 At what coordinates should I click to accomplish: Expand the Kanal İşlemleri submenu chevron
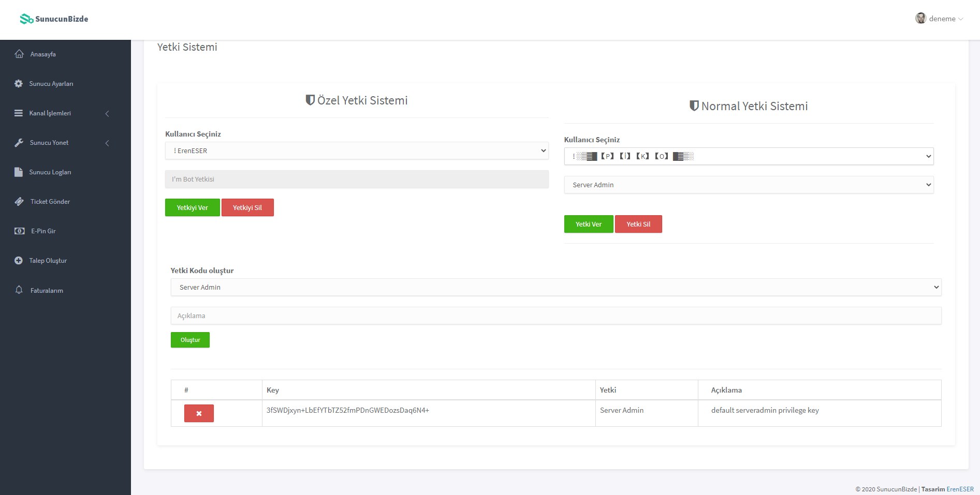coord(107,114)
